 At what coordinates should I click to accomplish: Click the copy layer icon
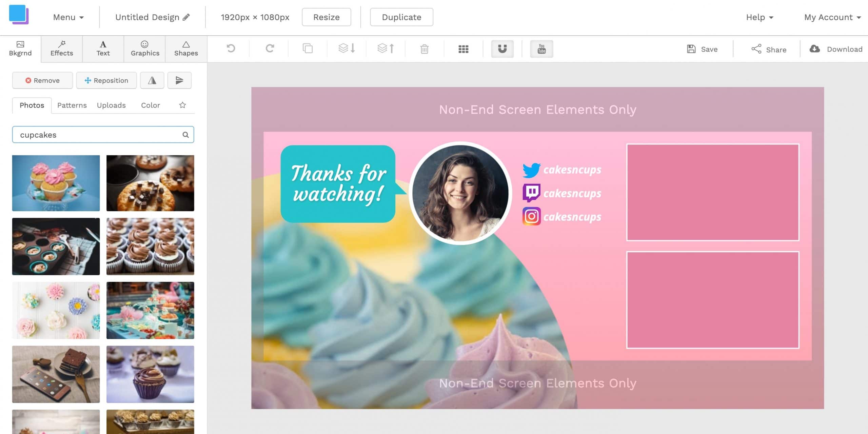coord(308,49)
